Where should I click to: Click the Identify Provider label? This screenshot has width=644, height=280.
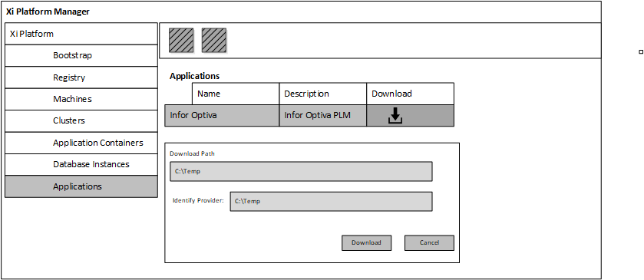click(198, 201)
